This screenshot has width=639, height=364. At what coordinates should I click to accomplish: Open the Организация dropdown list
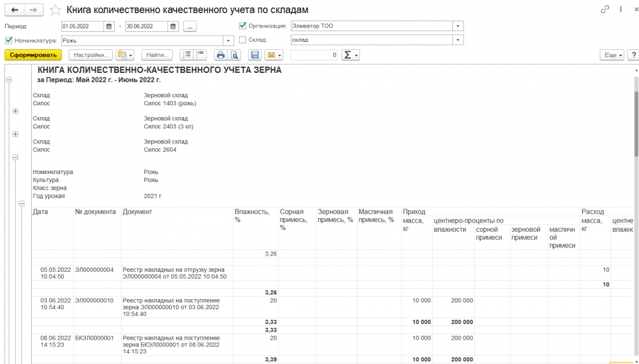coord(459,26)
